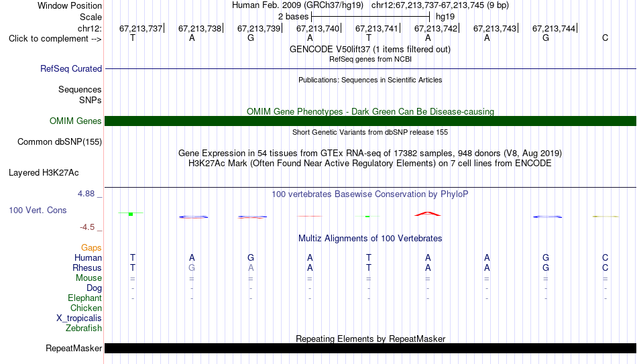The height and width of the screenshot is (364, 637).
Task: Click the window position header text
Action: pos(370,5)
